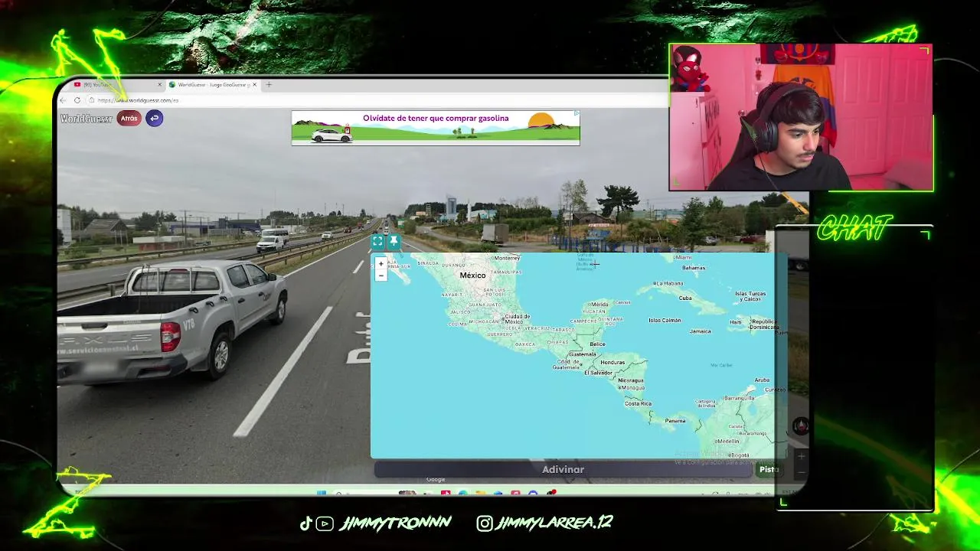Click Mérida city label on map
Screen dimensions: 980x551
click(x=599, y=305)
